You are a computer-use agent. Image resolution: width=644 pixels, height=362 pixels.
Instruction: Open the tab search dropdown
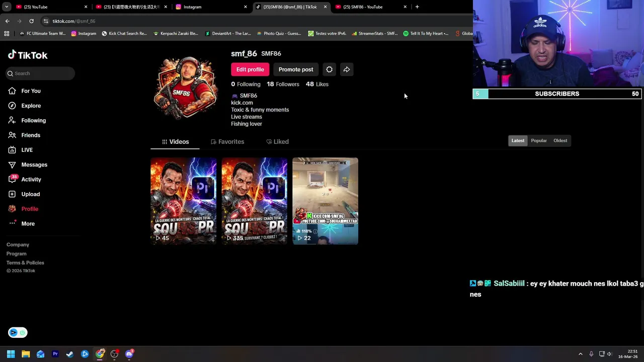click(7, 7)
